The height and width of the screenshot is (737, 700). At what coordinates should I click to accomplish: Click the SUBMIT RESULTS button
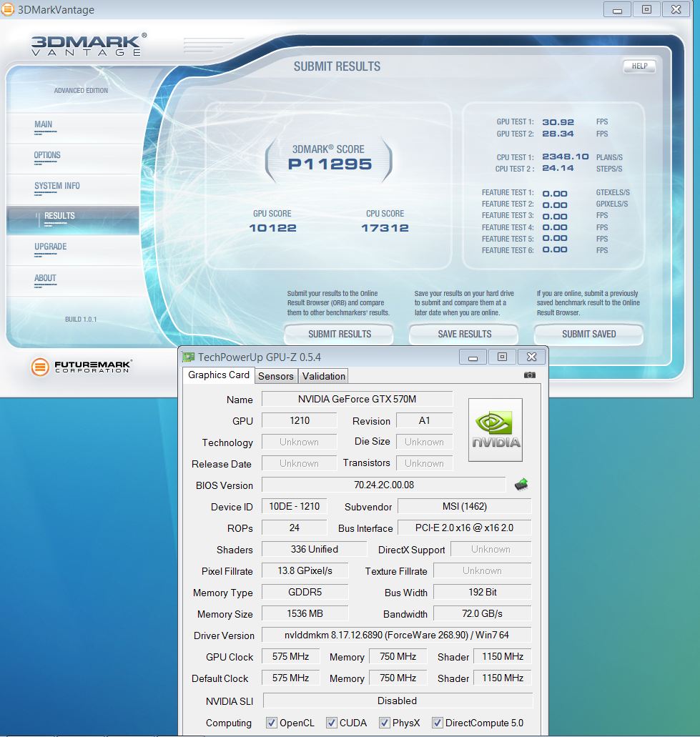coord(339,335)
